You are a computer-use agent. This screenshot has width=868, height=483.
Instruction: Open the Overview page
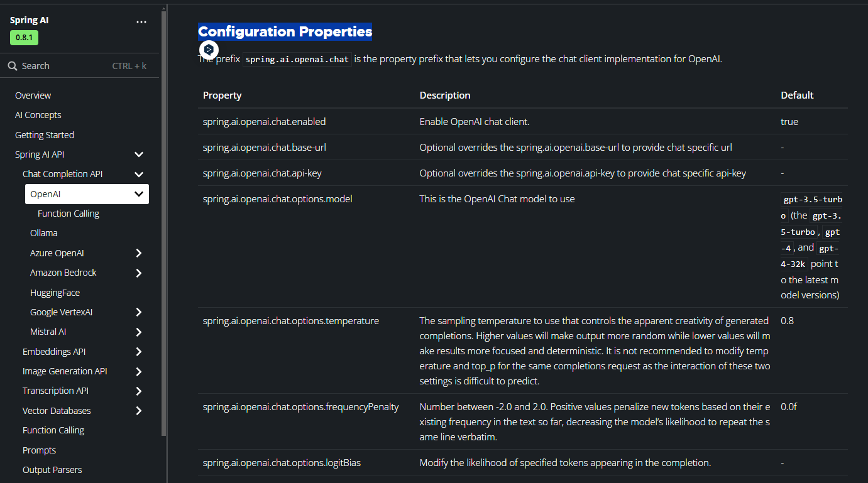tap(33, 95)
